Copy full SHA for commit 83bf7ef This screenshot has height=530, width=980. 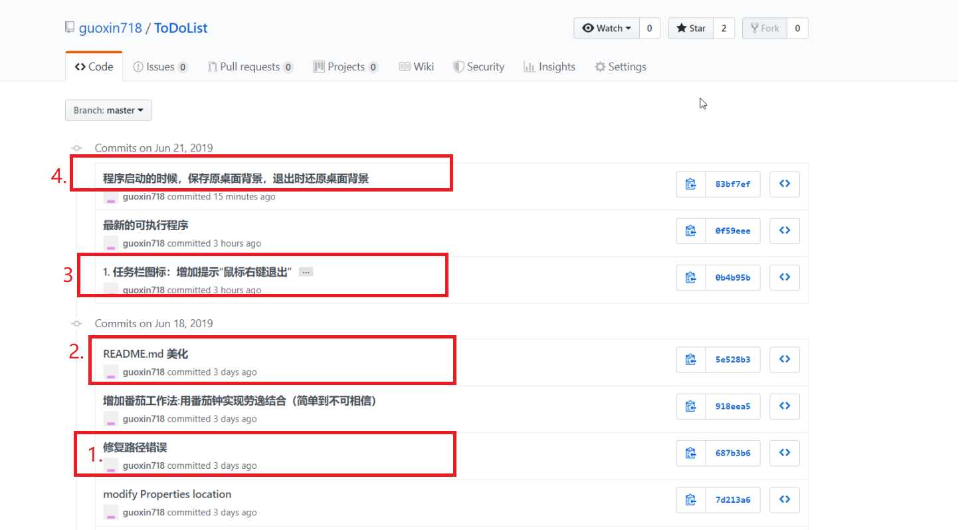(x=691, y=184)
